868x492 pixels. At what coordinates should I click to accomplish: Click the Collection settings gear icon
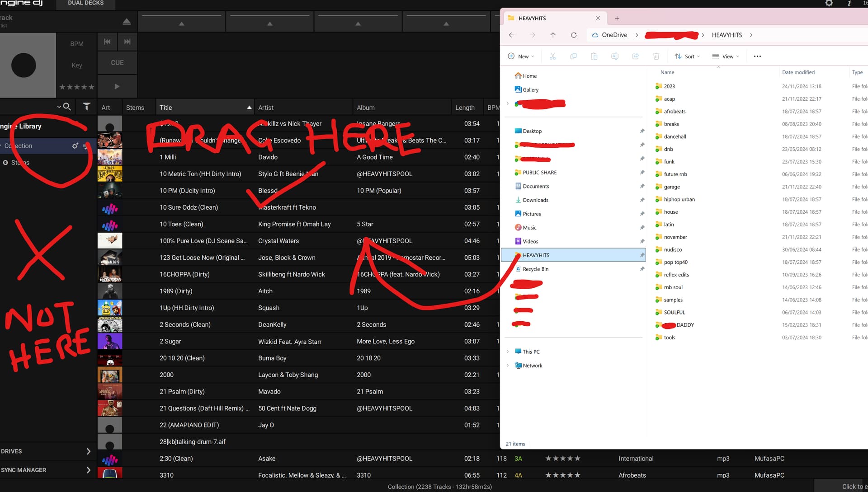coord(75,146)
